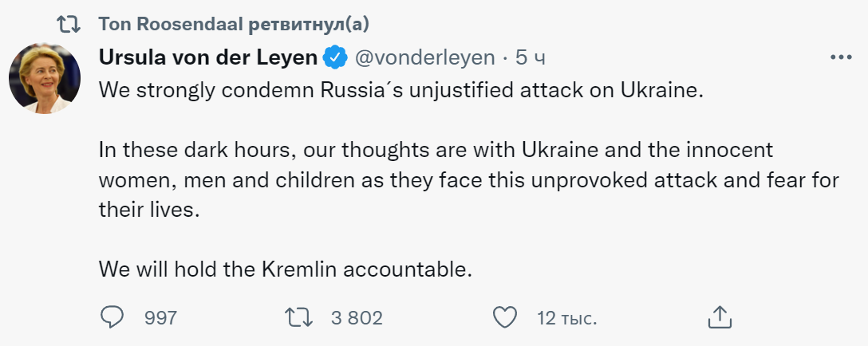Viewport: 868px width, 346px height.
Task: Like the tweet with the heart icon
Action: (x=505, y=317)
